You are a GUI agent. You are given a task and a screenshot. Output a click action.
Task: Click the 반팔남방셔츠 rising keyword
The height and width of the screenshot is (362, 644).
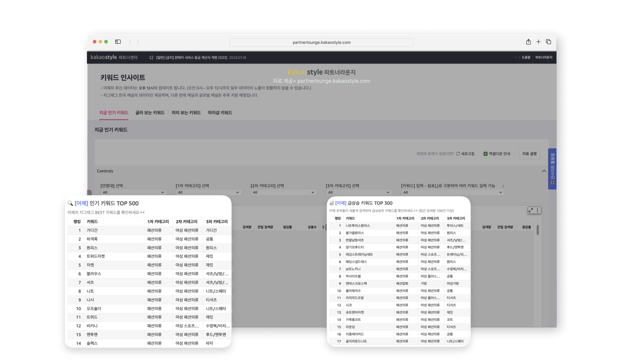[355, 240]
